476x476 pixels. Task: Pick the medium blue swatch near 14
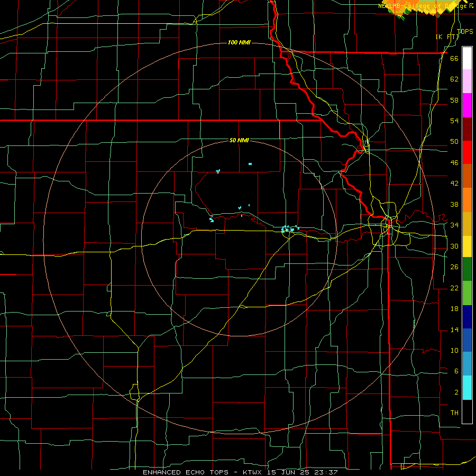pyautogui.click(x=467, y=340)
